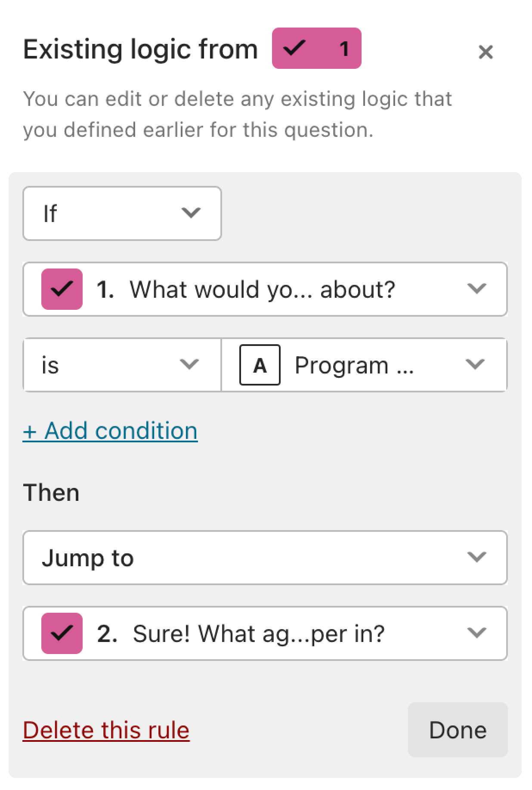Click the '+ Add condition' link
532x790 pixels.
[110, 431]
